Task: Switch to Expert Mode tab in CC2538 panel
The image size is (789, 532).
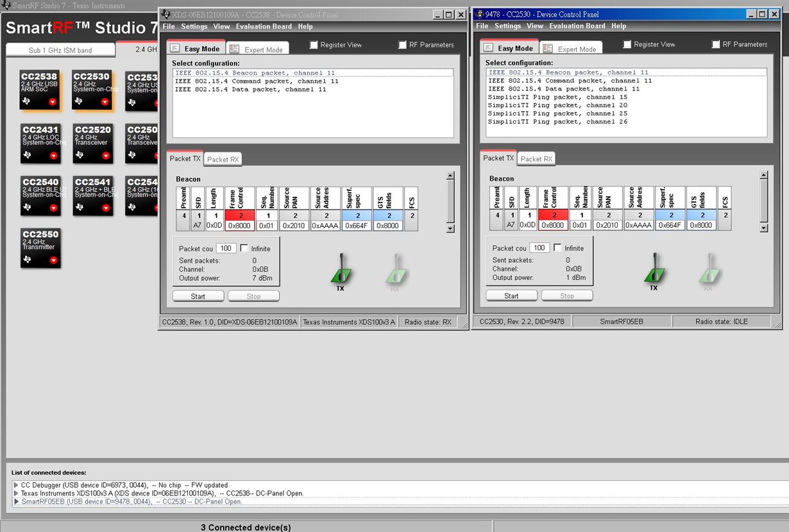Action: [x=258, y=49]
